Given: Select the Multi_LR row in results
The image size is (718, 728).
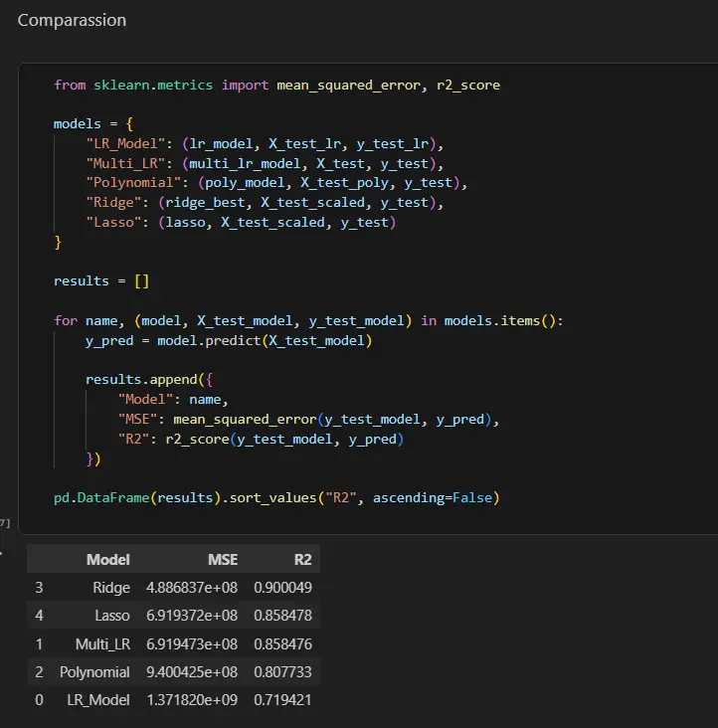Looking at the screenshot, I should coord(173,644).
